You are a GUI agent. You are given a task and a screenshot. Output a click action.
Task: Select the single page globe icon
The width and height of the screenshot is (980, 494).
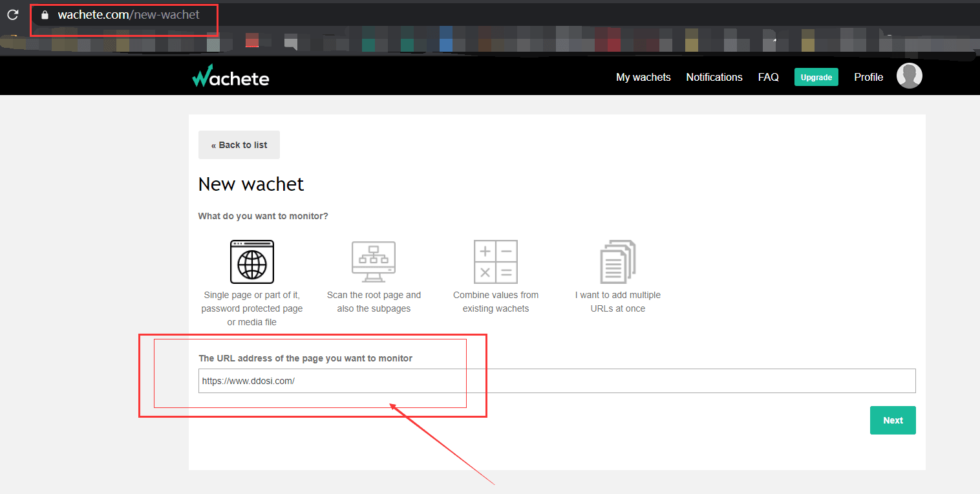tap(252, 262)
